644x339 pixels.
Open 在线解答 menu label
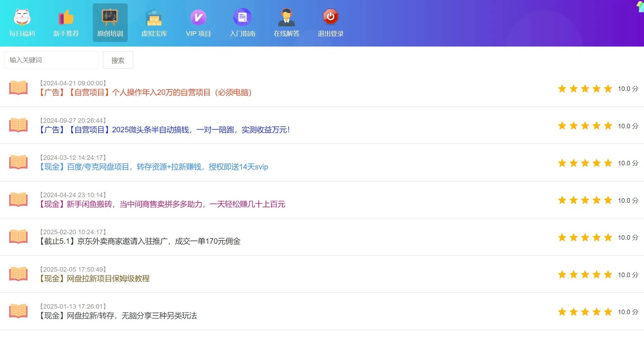pos(287,34)
